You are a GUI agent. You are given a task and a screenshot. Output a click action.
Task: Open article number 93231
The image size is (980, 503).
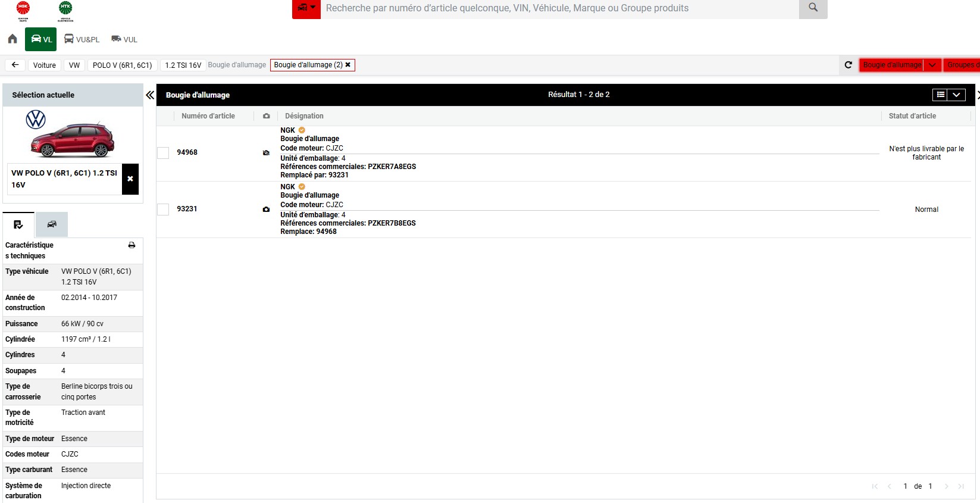tap(187, 209)
